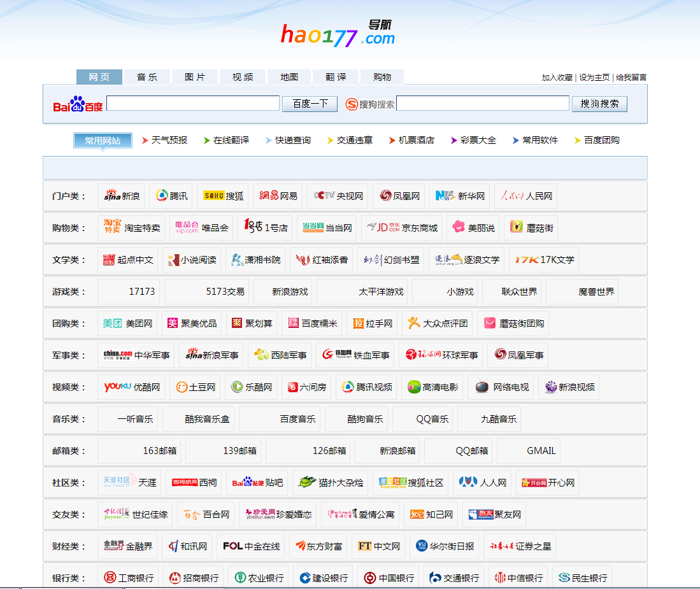700x589 pixels.
Task: Click the 搜狗搜索 search button
Action: pyautogui.click(x=599, y=104)
